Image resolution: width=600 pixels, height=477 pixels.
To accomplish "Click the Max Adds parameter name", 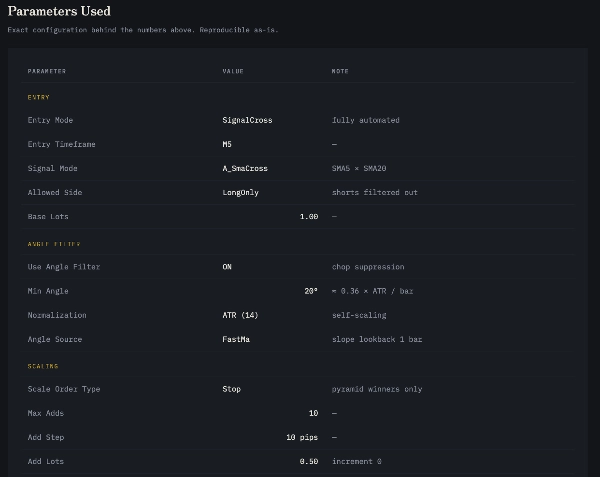I will (x=46, y=413).
